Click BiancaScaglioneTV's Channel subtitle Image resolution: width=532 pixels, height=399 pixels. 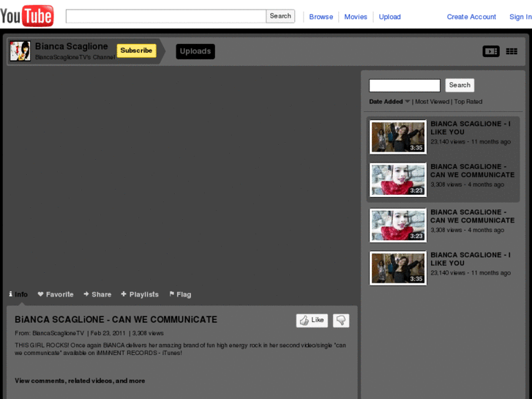[x=75, y=57]
